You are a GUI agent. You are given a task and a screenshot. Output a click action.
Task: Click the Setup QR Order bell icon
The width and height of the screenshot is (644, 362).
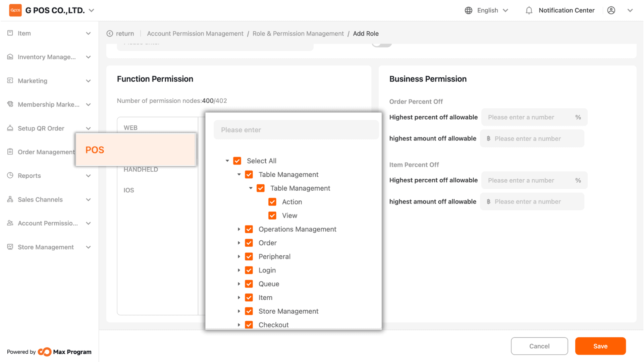(x=10, y=128)
